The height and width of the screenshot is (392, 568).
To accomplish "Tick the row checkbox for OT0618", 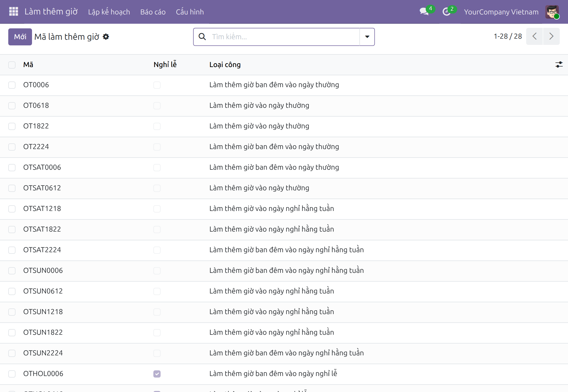I will tap(12, 106).
